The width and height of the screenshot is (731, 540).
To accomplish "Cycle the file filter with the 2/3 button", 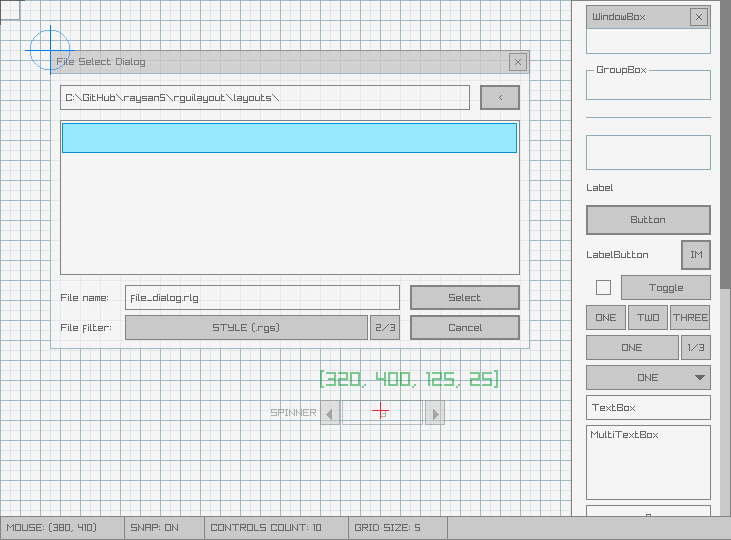I will point(386,328).
